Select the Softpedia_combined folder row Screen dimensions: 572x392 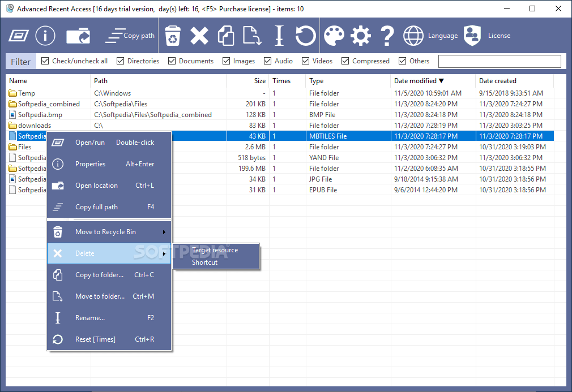[280, 104]
